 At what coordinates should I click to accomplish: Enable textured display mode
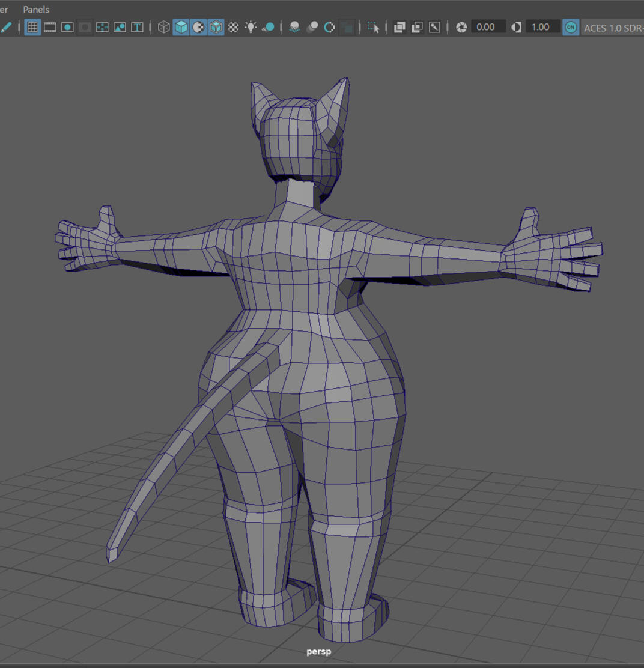pos(233,27)
